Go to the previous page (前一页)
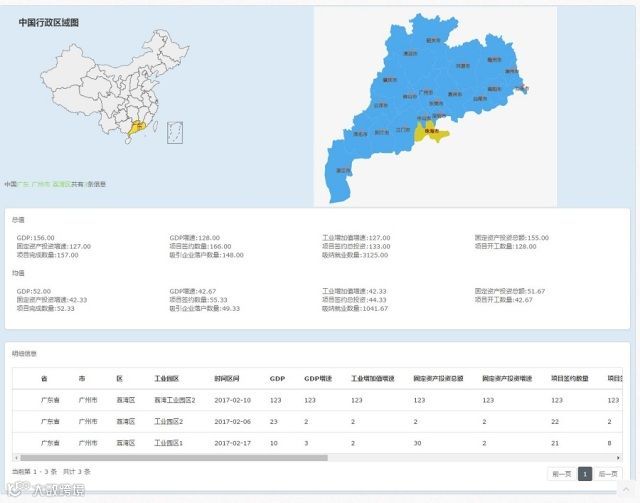Screen dimensions: 640x503 pos(562,474)
